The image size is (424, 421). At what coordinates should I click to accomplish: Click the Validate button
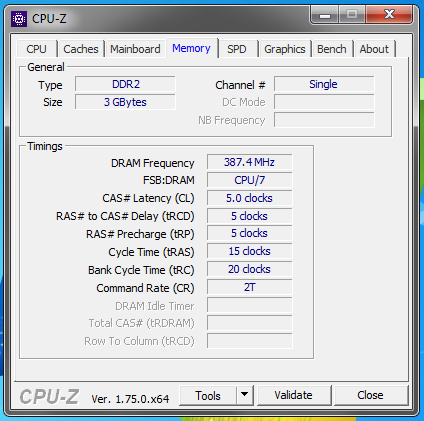pos(294,395)
